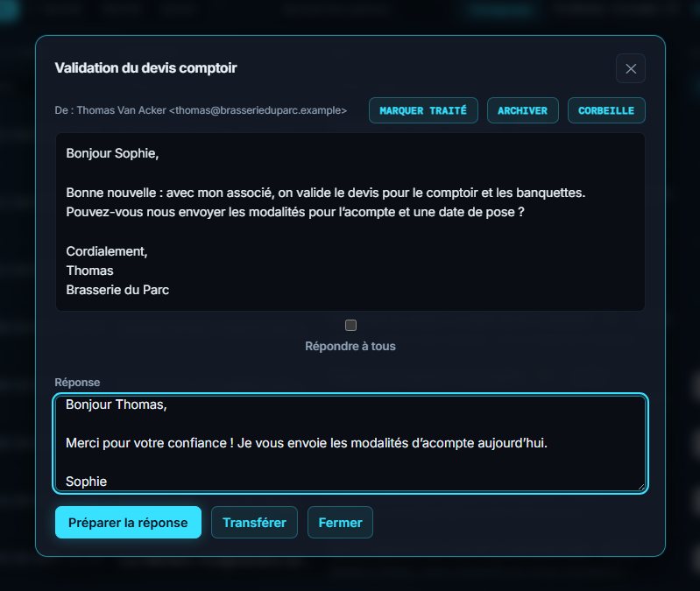Click the Répondre à tous label text

pos(350,346)
